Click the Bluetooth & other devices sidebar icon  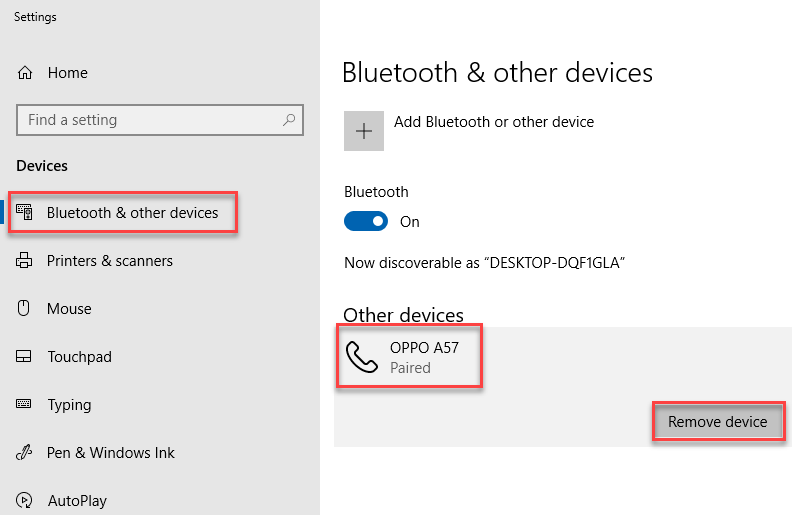[x=24, y=212]
